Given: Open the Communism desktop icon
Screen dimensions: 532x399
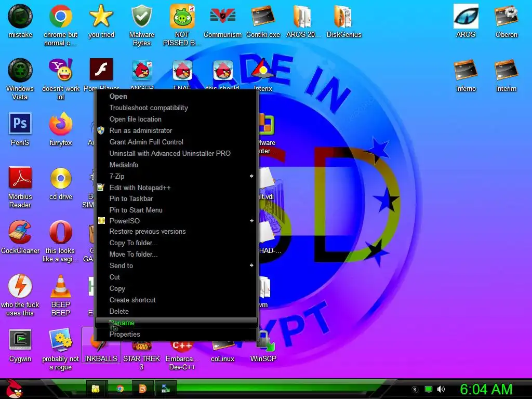Looking at the screenshot, I should 222,16.
